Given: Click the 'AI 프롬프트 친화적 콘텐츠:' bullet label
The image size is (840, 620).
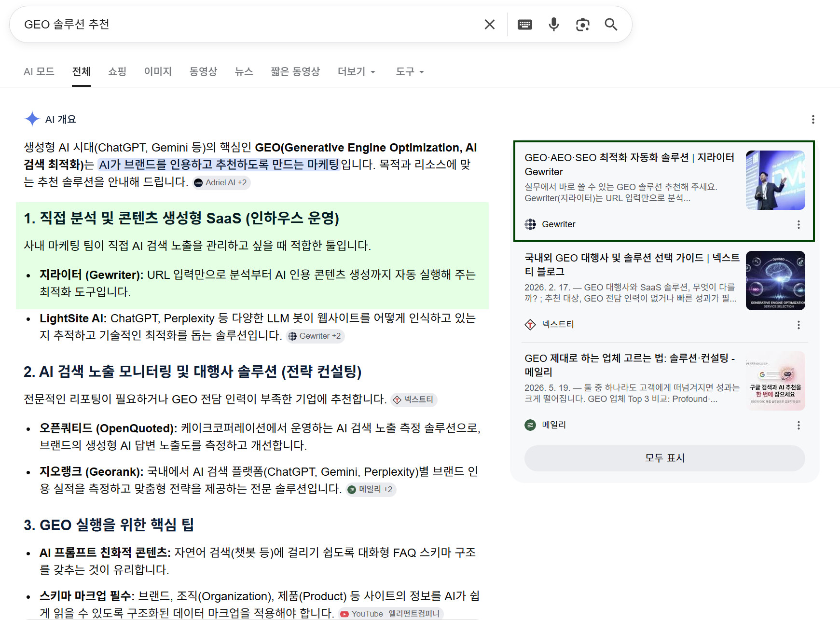Looking at the screenshot, I should 105,552.
